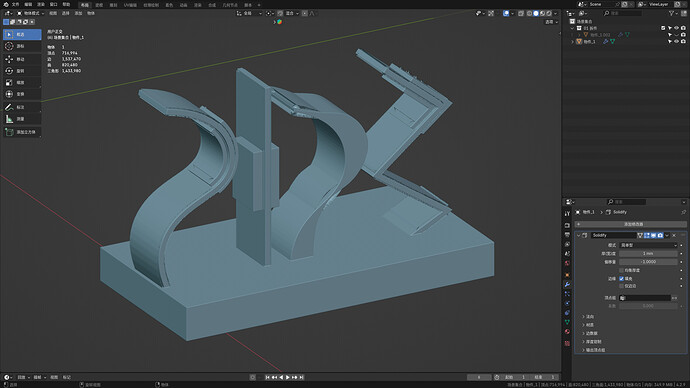Open the Object Mode dropdown
Screen dimensions: 690x388
coord(30,13)
